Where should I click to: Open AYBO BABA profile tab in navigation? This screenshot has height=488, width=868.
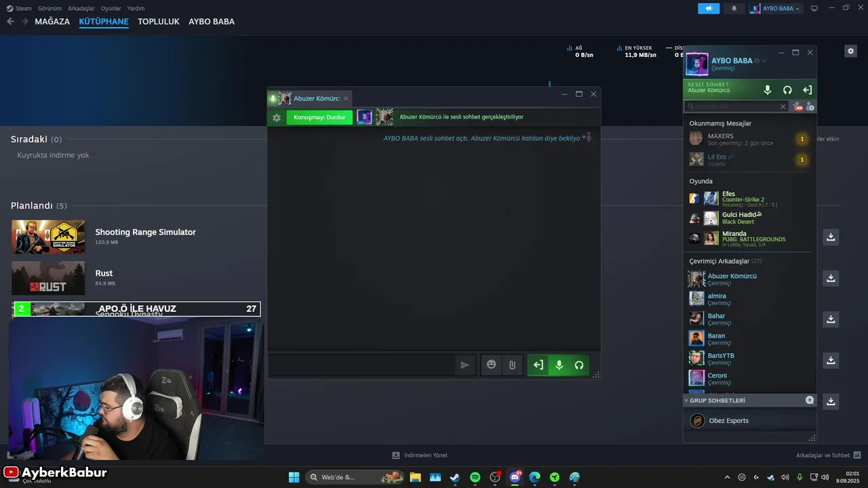click(x=212, y=22)
